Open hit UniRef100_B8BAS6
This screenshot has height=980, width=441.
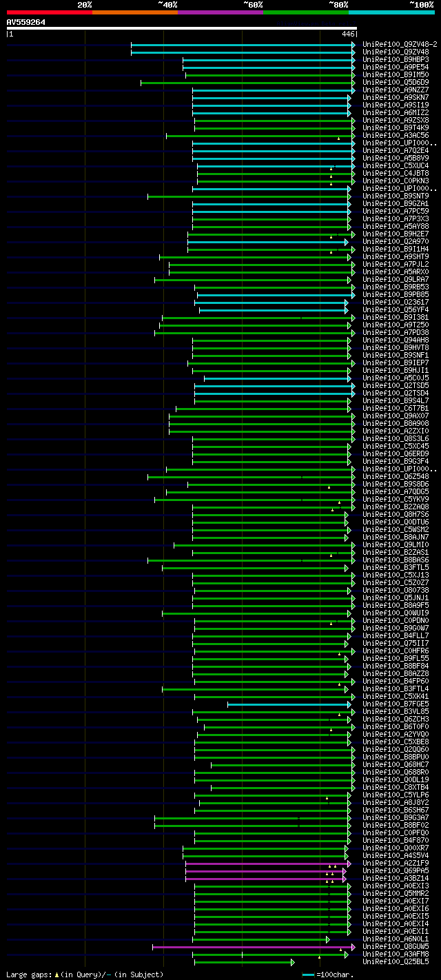(x=396, y=560)
